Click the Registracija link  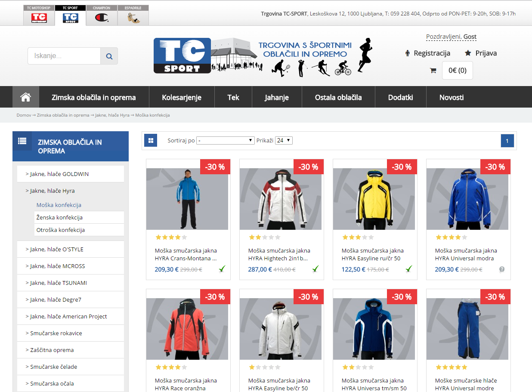[x=432, y=53]
